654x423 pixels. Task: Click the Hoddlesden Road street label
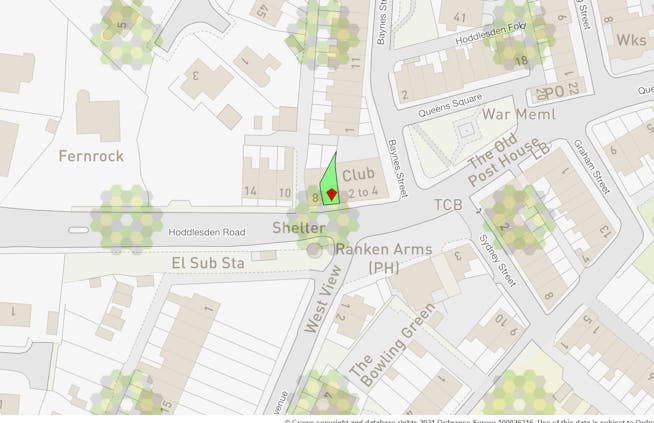tap(206, 232)
